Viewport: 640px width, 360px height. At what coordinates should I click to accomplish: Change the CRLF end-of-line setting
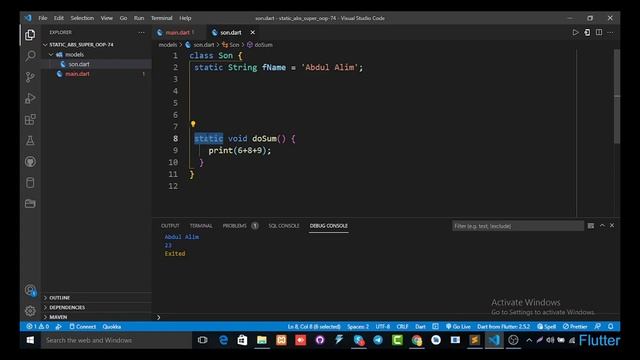point(402,327)
